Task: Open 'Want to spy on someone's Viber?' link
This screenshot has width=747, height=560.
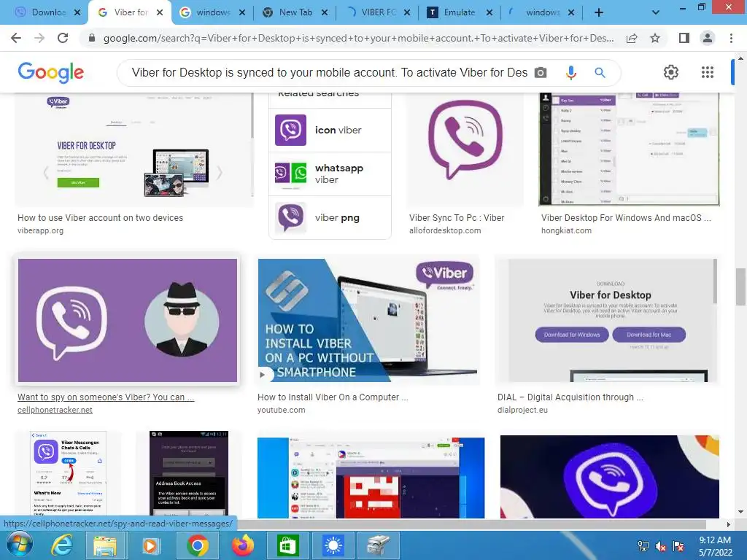Action: pyautogui.click(x=106, y=397)
